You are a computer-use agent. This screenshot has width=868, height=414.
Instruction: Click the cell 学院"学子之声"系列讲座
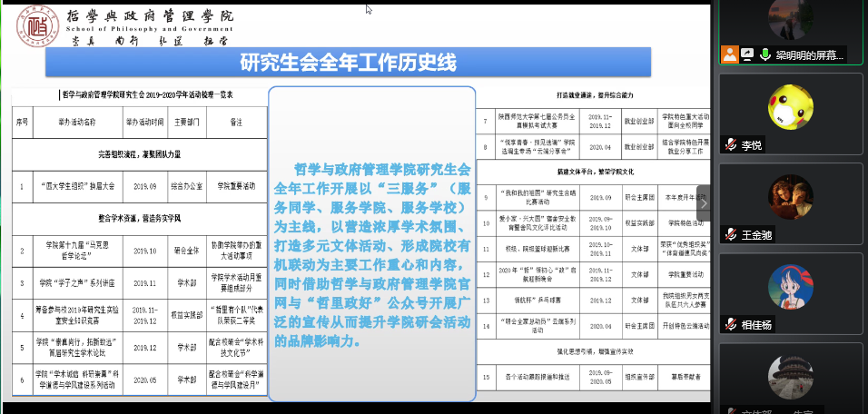click(77, 283)
